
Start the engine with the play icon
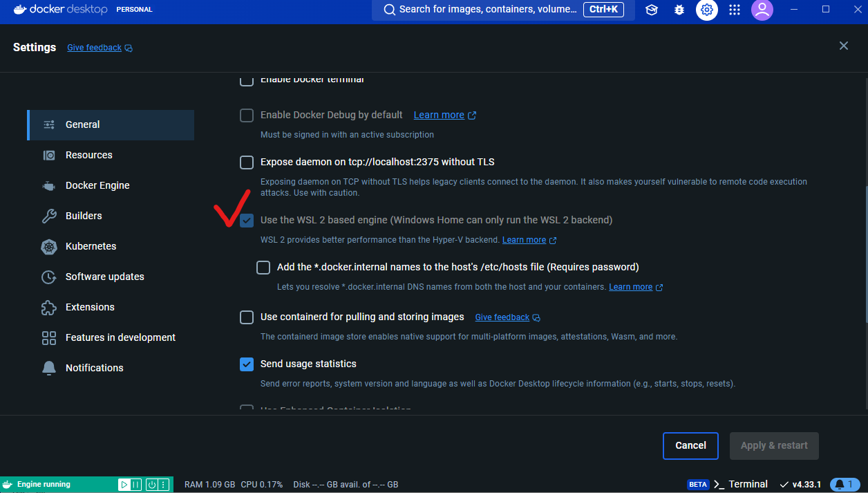pos(124,485)
